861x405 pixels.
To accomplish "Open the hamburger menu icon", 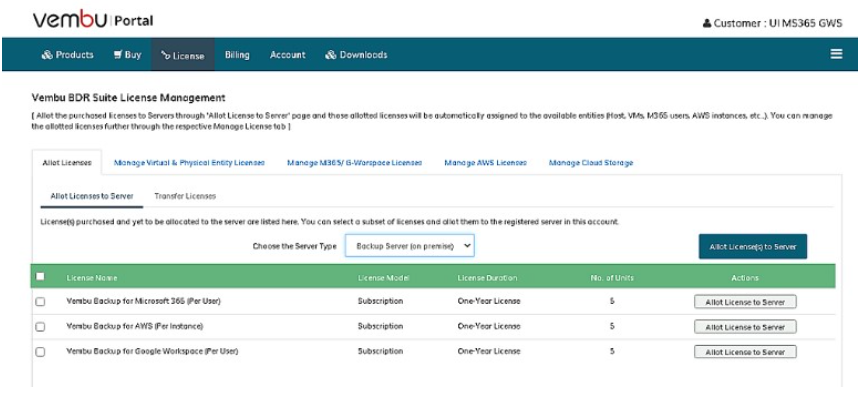I will [836, 54].
